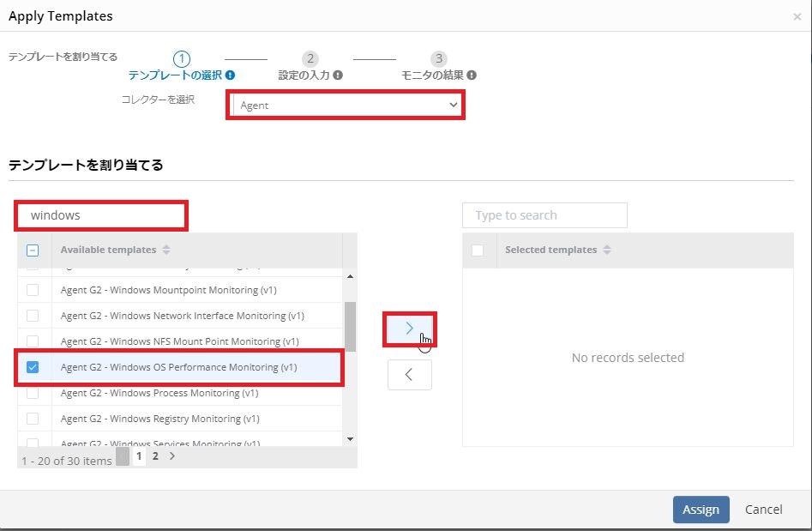Click info icon beside テンプレートの選択 step
This screenshot has height=531, width=812.
[230, 75]
